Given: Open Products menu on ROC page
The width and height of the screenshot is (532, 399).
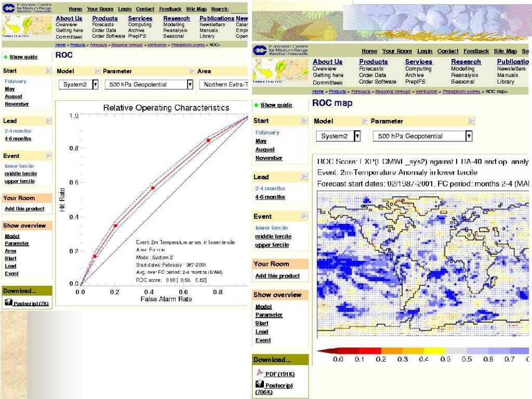Looking at the screenshot, I should [x=105, y=18].
